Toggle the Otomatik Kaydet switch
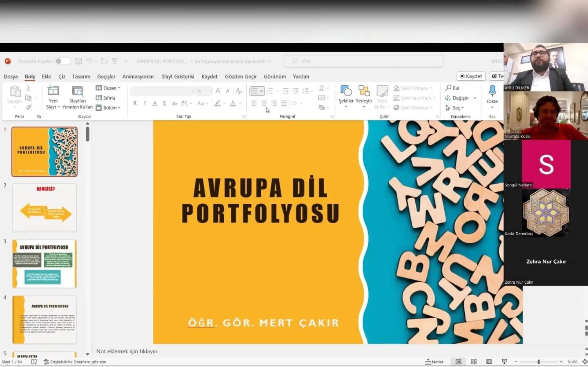Viewport: 588px width, 367px height. (62, 61)
